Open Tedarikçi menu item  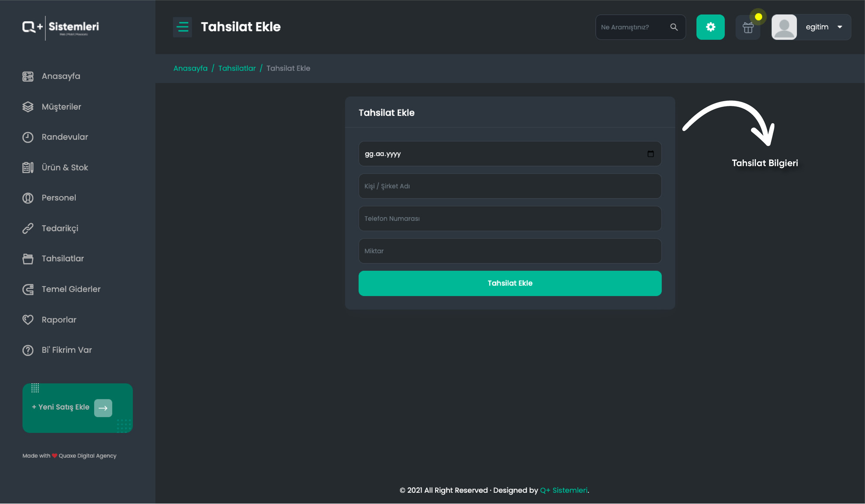[x=60, y=228]
